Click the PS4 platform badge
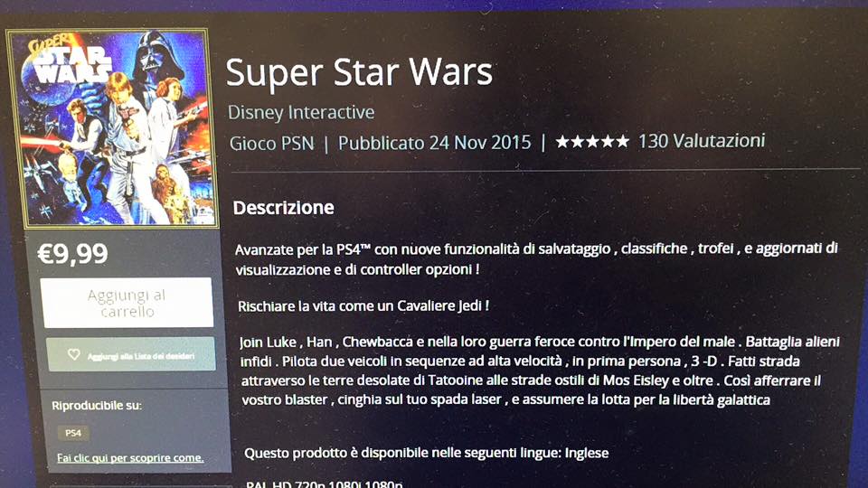868x488 pixels. (x=73, y=433)
